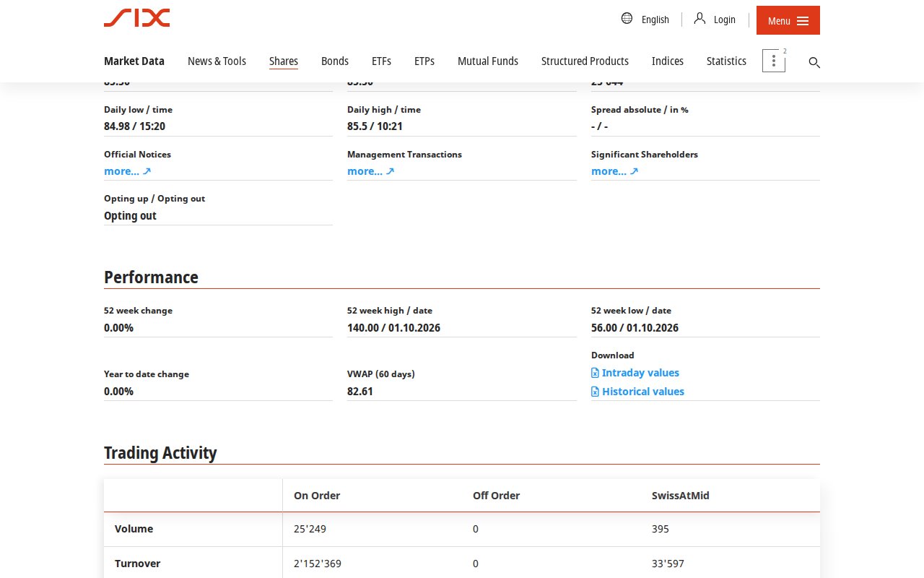Click 52 week high value 140.00
924x578 pixels.
(x=363, y=328)
